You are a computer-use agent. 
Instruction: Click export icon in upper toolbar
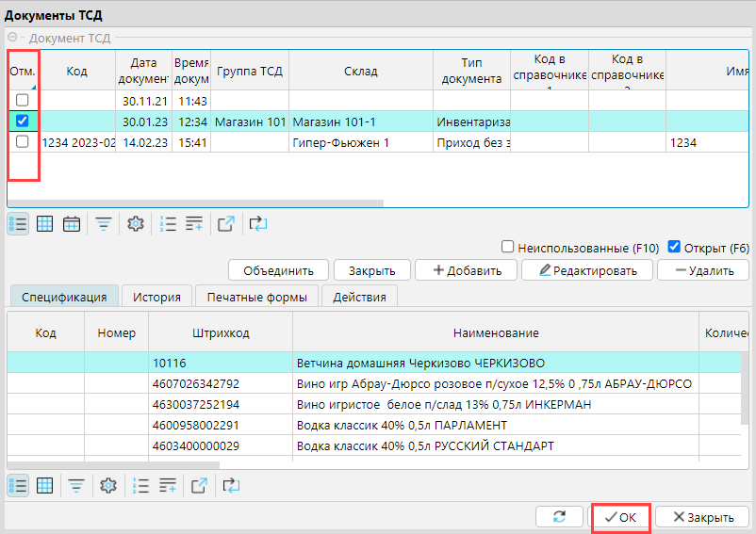(x=225, y=224)
